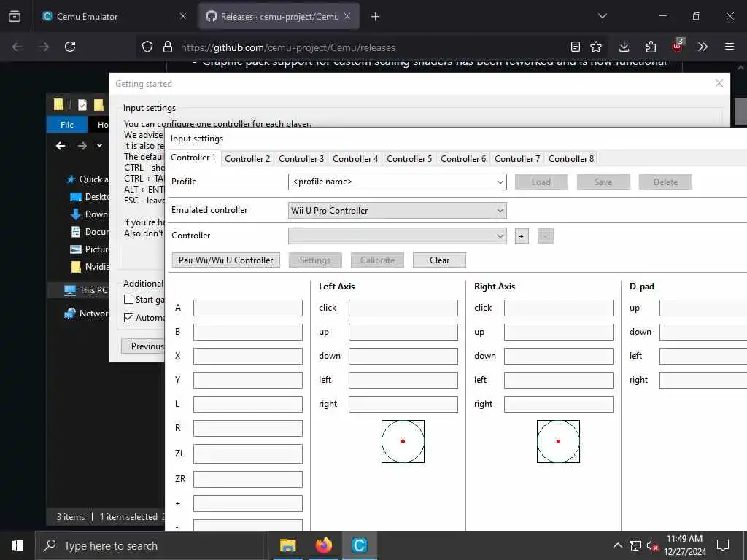
Task: Switch to Firefox from the taskbar
Action: point(323,545)
